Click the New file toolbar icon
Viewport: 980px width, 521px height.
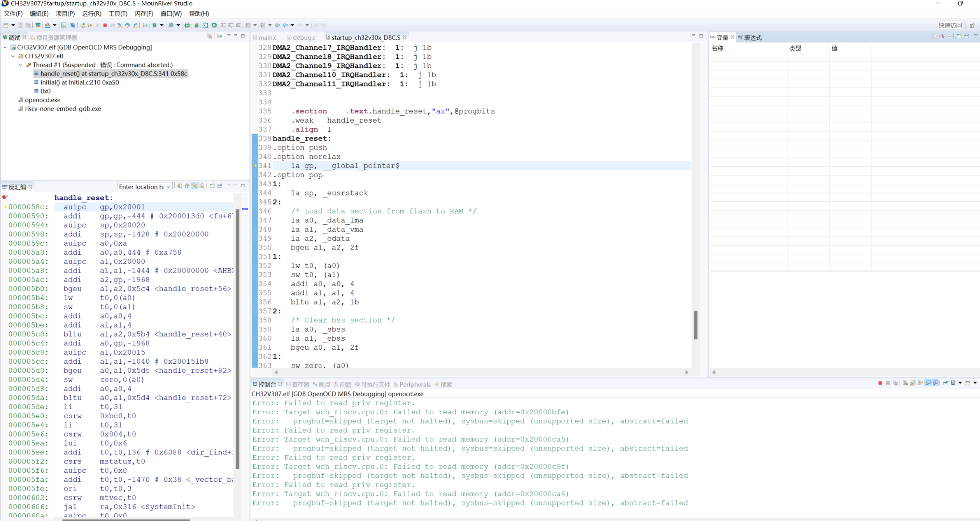6,25
